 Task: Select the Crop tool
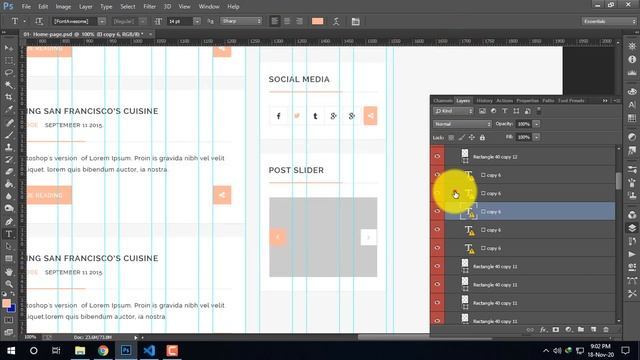(x=9, y=97)
